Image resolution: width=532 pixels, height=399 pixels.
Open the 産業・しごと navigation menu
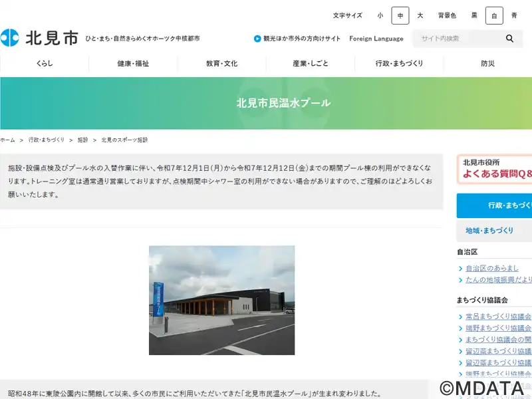(x=311, y=64)
